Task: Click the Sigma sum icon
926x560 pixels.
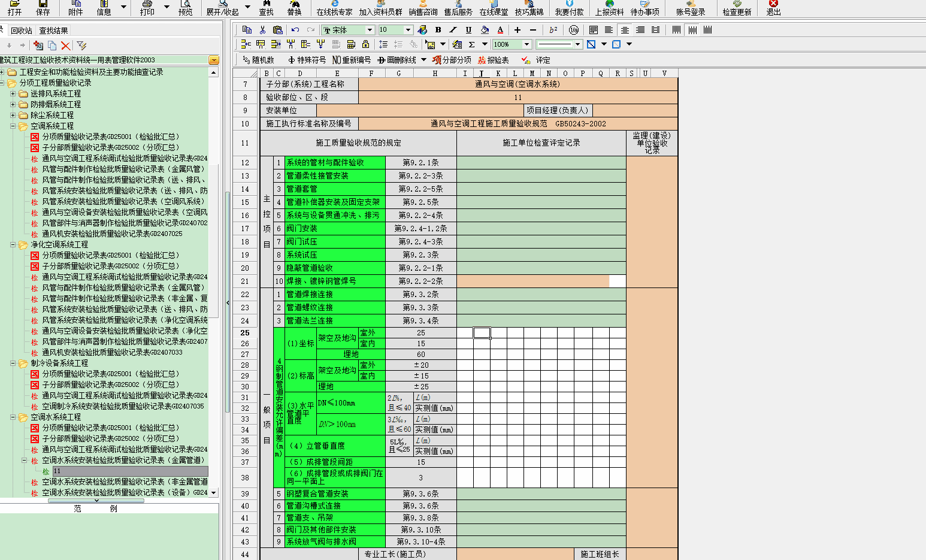Action: (x=472, y=44)
